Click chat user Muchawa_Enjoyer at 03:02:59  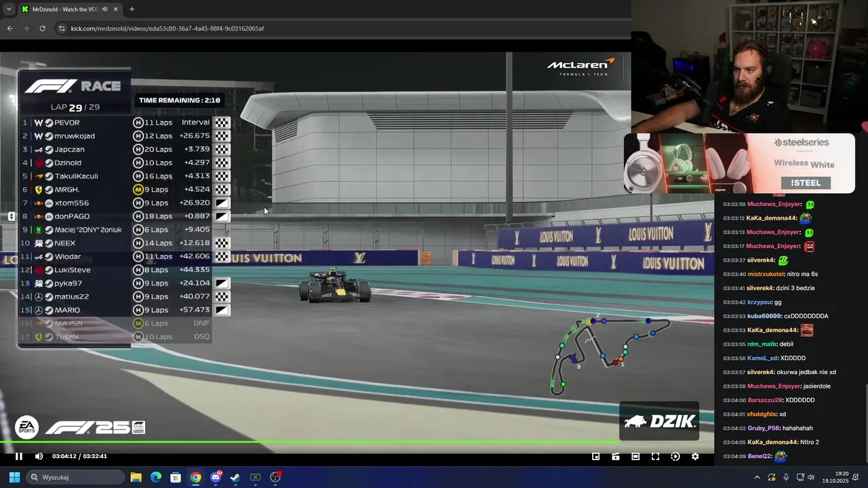pyautogui.click(x=774, y=204)
